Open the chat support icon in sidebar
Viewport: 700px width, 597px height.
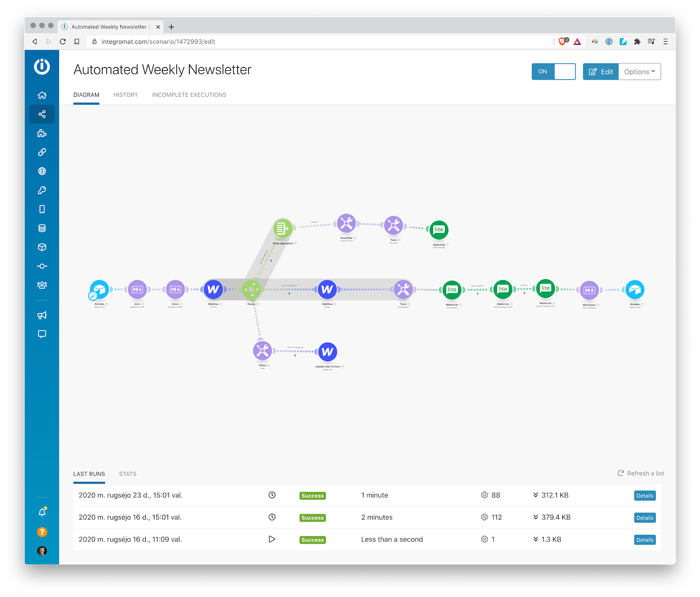[x=42, y=334]
